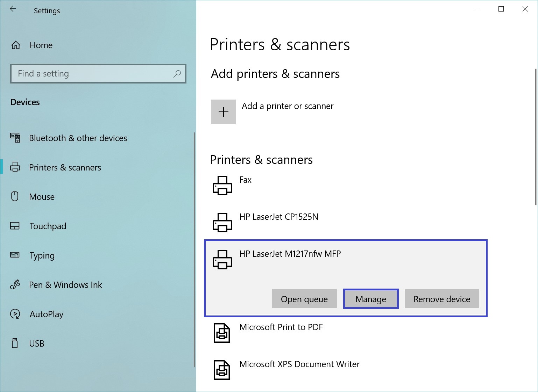Minimize the Settings window
This screenshot has width=538, height=392.
tap(477, 9)
